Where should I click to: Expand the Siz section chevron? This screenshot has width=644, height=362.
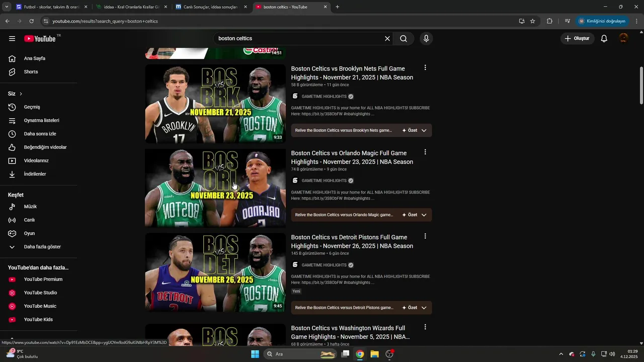(x=21, y=94)
